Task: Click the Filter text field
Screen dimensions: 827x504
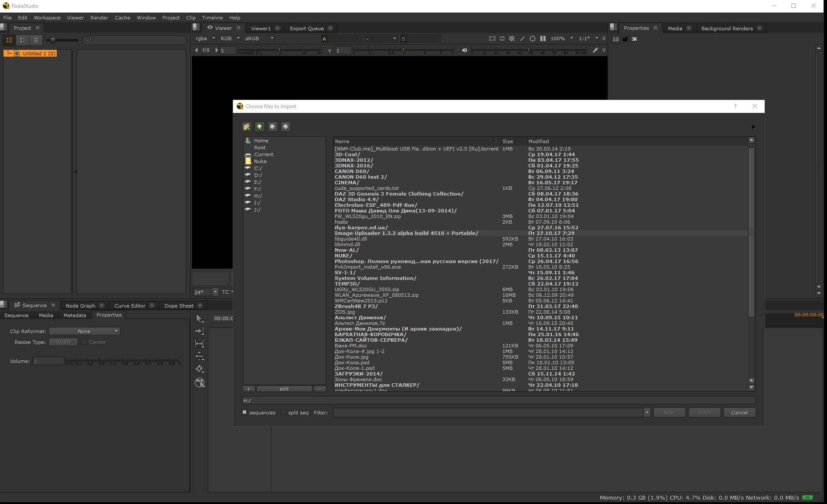Action: [488, 413]
